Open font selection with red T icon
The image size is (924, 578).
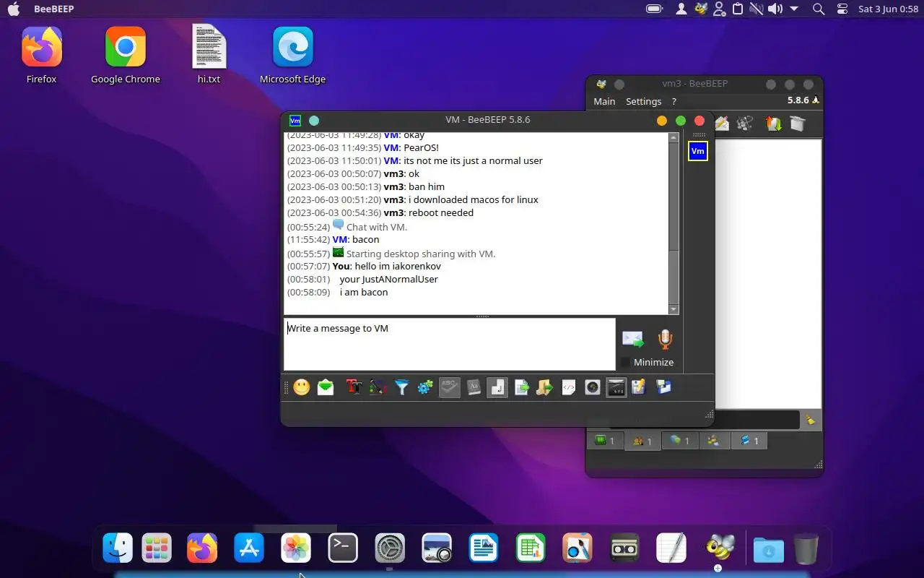354,387
